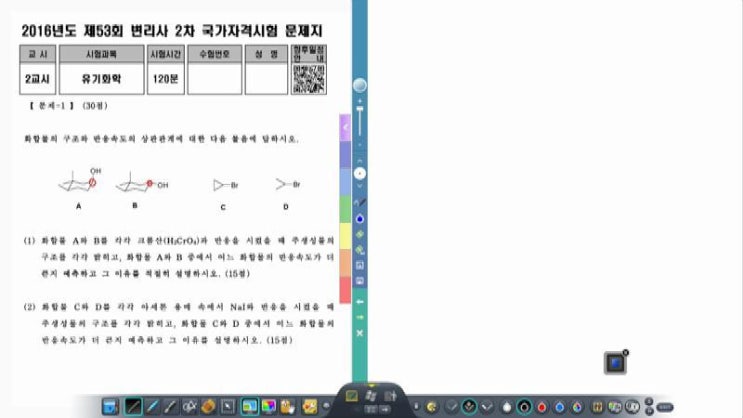Open the multicolor custom color picker
743x418 pixels.
577,407
